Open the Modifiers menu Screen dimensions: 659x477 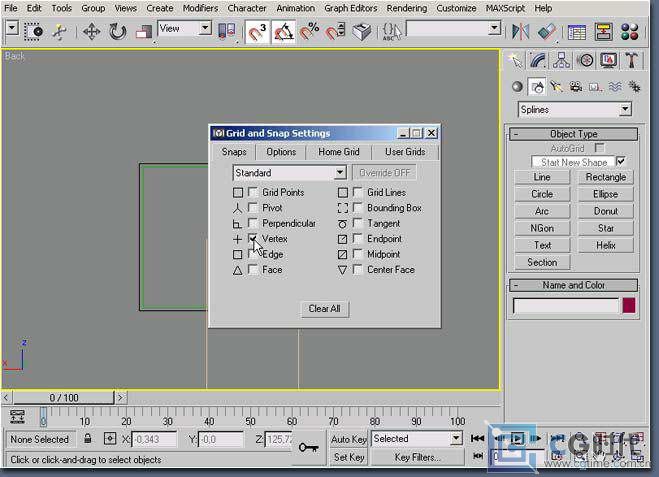tap(200, 8)
